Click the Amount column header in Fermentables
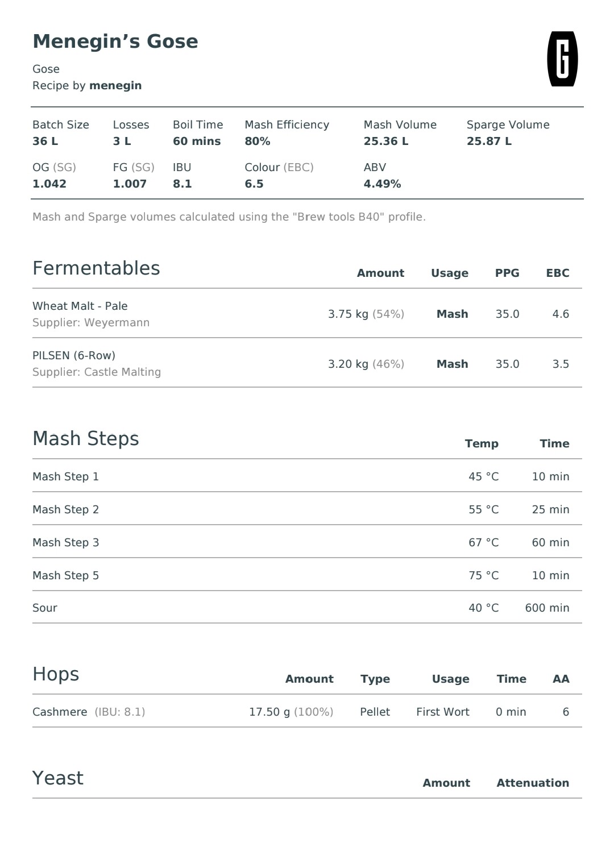The image size is (614, 868). (380, 273)
